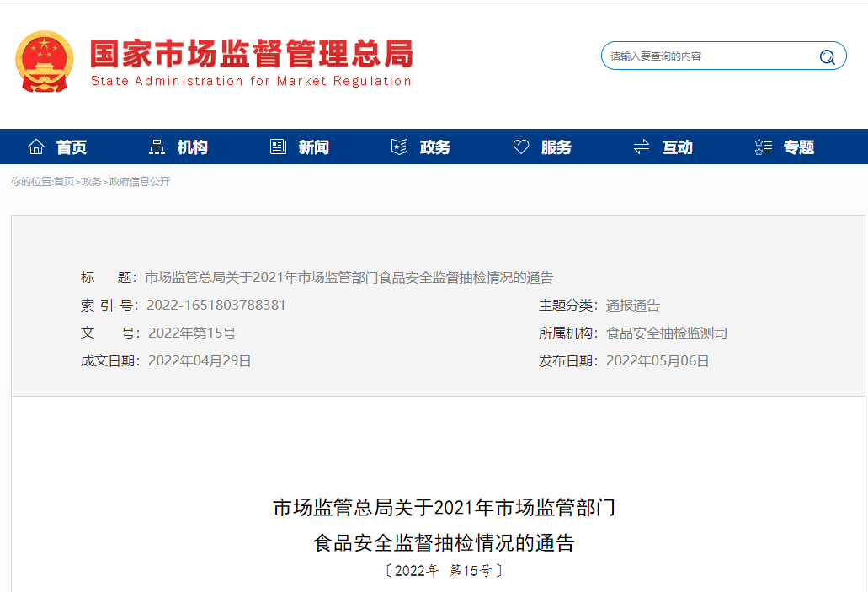The width and height of the screenshot is (868, 592).
Task: Click the heart icon beside 服务
Action: pyautogui.click(x=521, y=147)
